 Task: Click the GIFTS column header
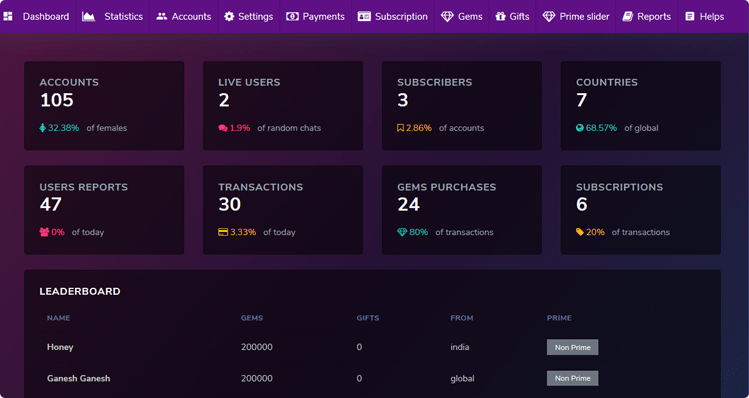[x=368, y=318]
